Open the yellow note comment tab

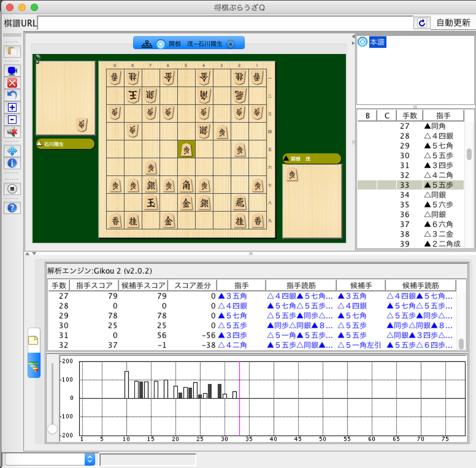pos(33,340)
